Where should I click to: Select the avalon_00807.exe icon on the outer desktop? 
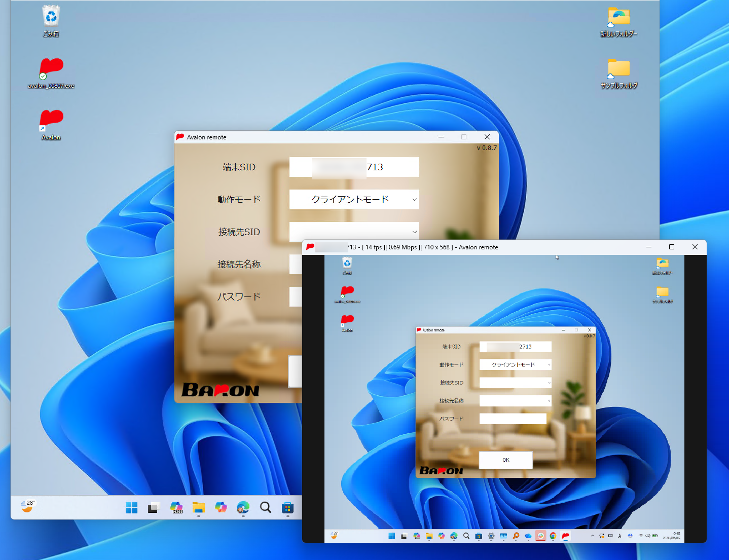[x=51, y=73]
